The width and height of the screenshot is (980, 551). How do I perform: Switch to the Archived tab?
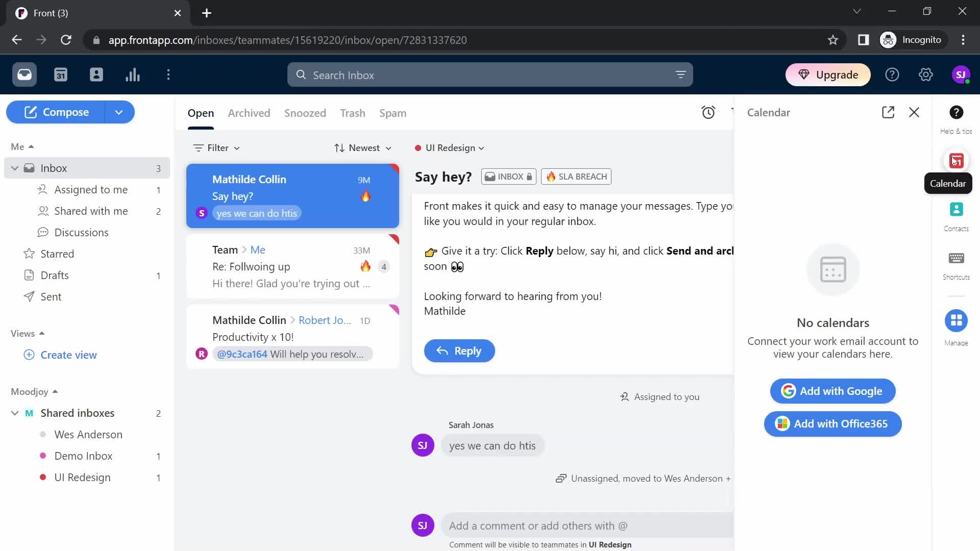(249, 113)
